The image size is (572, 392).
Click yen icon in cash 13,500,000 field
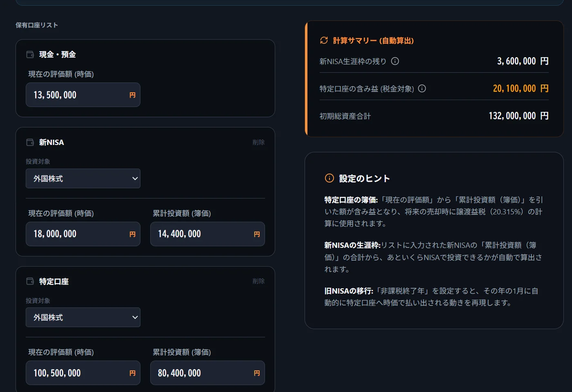click(x=132, y=95)
